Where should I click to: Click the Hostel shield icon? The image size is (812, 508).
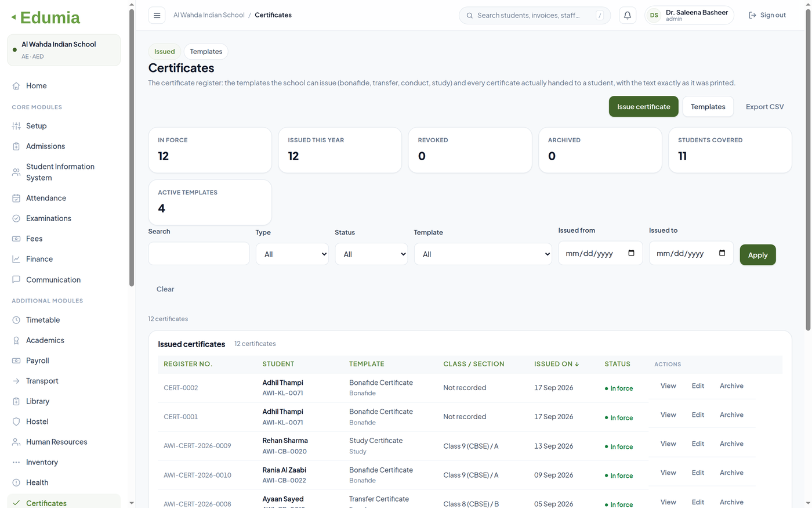[x=16, y=421]
